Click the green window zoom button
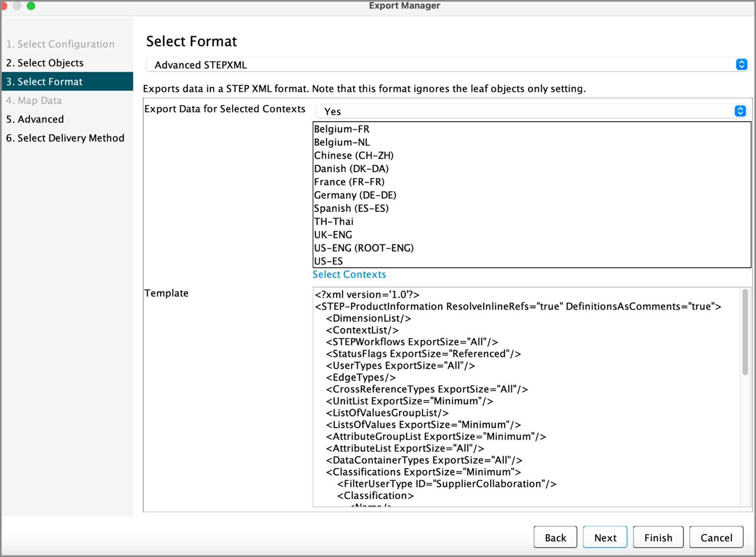The width and height of the screenshot is (756, 557). [31, 6]
